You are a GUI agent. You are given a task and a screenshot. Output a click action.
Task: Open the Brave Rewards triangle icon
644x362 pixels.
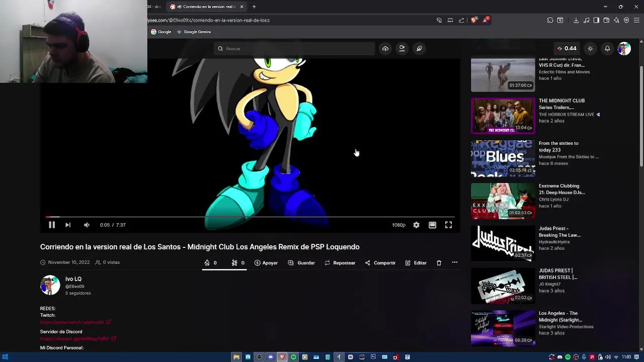pyautogui.click(x=486, y=20)
